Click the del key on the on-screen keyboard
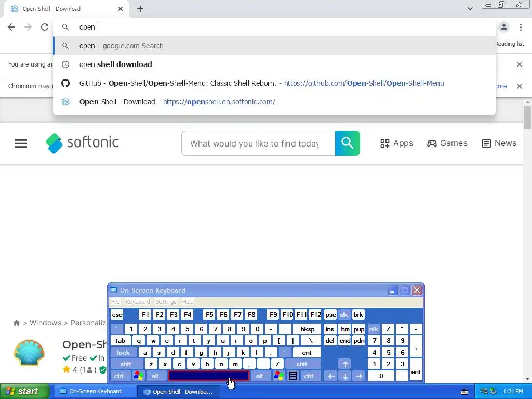The width and height of the screenshot is (532, 399). 330,341
